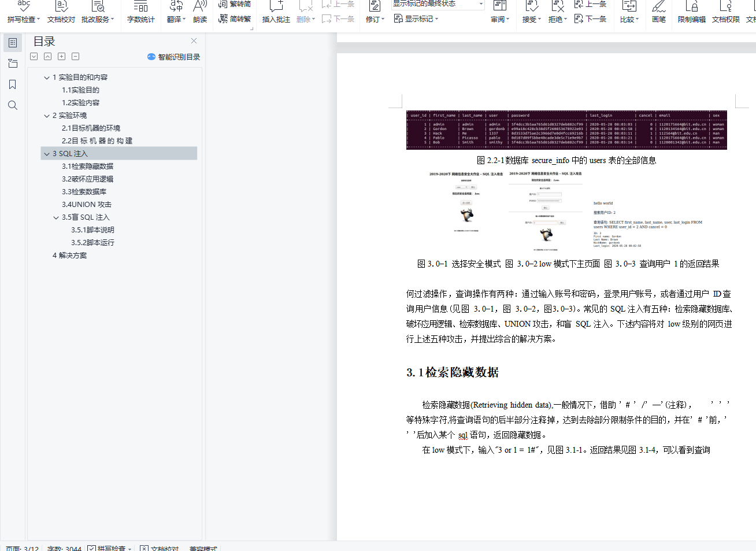The image size is (756, 551).
Task: Toggle the spell check checkbox in status bar
Action: (x=91, y=548)
